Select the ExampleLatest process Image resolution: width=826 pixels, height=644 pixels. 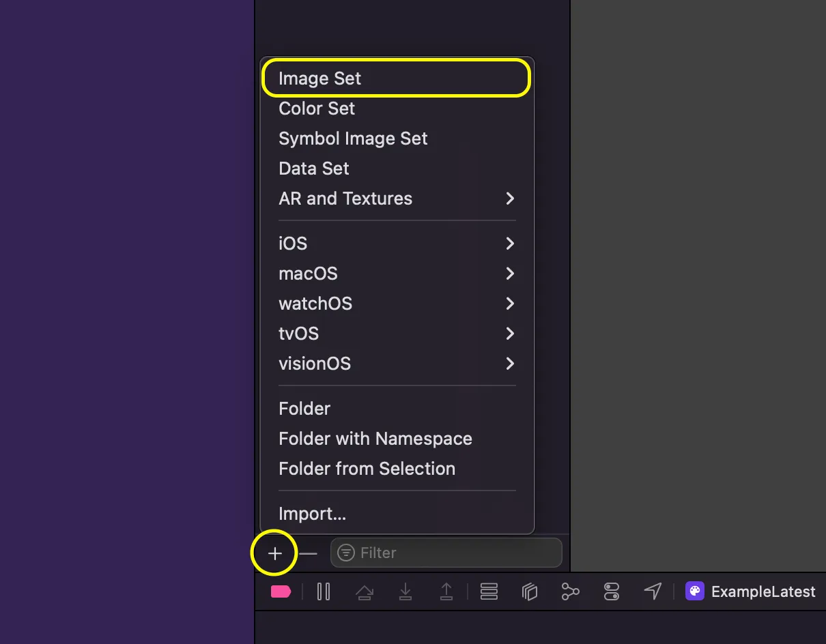[750, 591]
